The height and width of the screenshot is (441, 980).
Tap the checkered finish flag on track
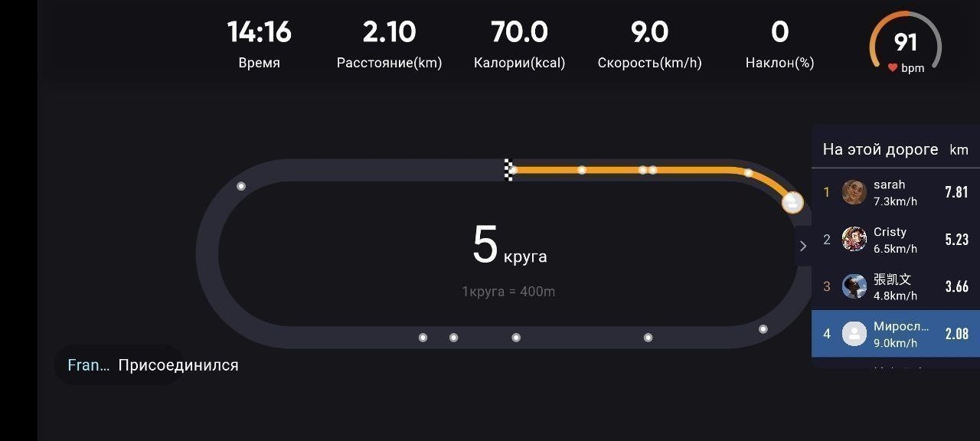(508, 169)
